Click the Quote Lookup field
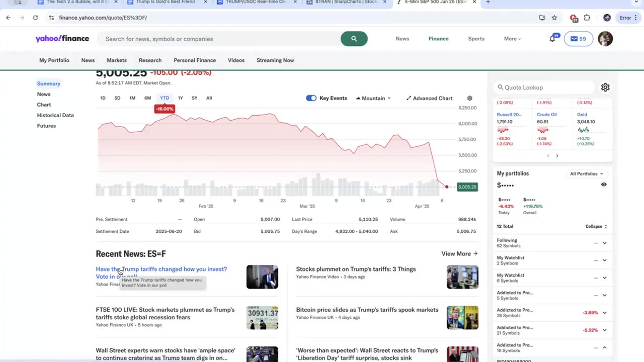This screenshot has width=644, height=362. [543, 87]
